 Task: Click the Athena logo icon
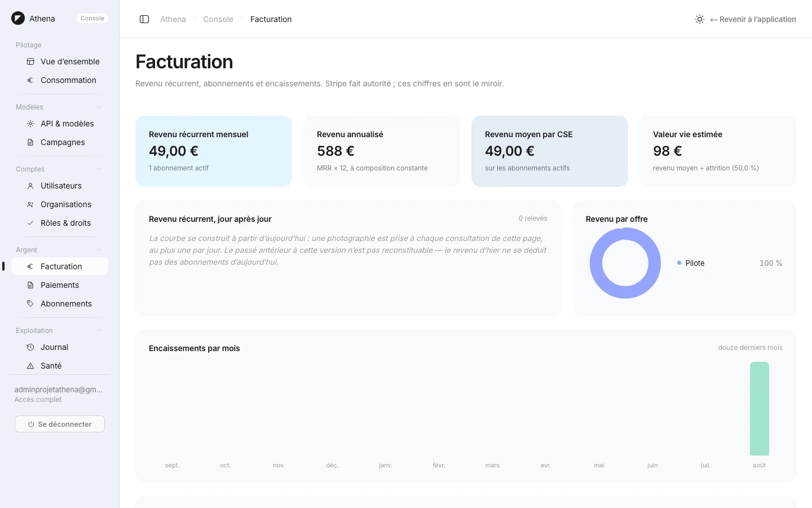[18, 19]
